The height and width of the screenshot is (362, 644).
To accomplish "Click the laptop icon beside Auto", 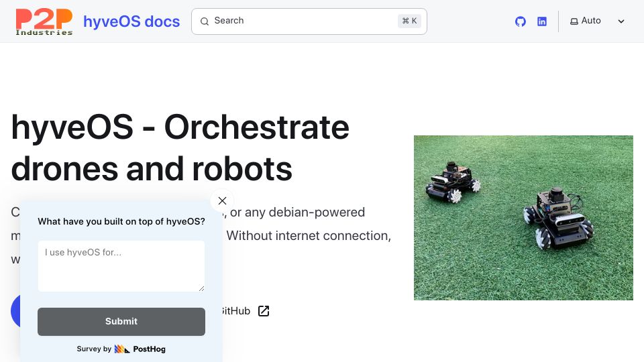I will 574,21.
